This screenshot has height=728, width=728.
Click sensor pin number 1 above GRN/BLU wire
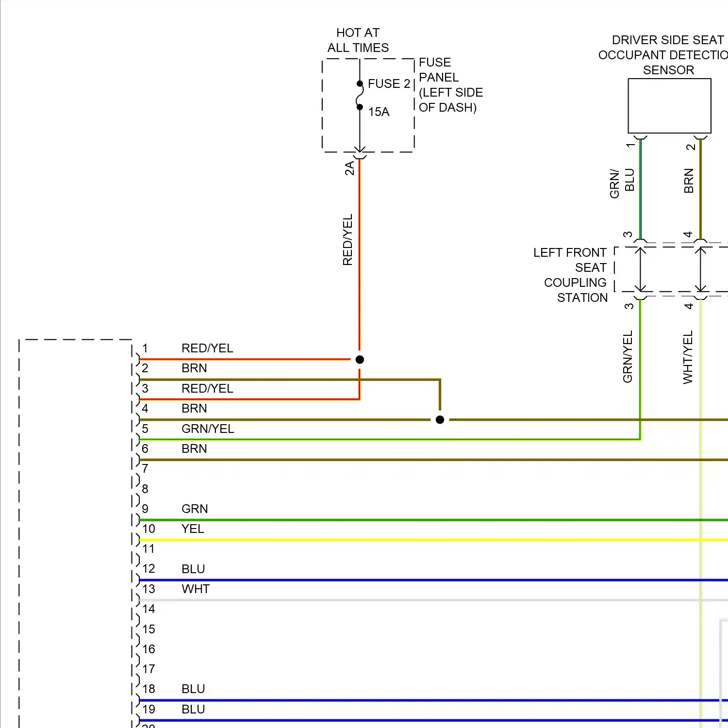click(x=629, y=145)
